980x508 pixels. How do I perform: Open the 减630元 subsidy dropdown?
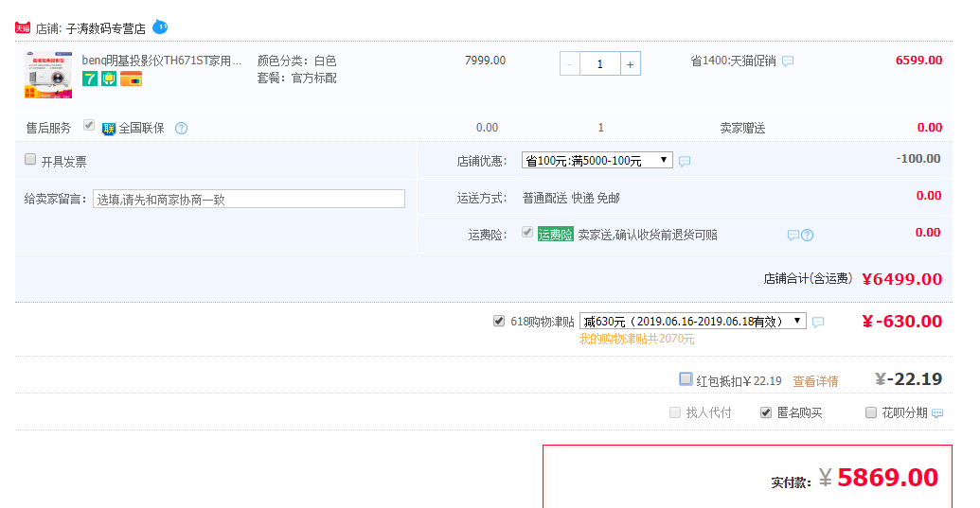pyautogui.click(x=692, y=321)
